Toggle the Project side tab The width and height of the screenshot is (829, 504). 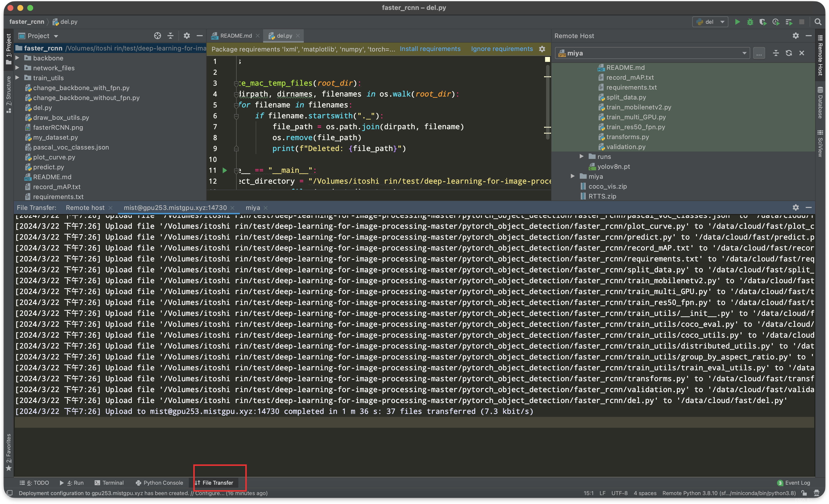[9, 49]
